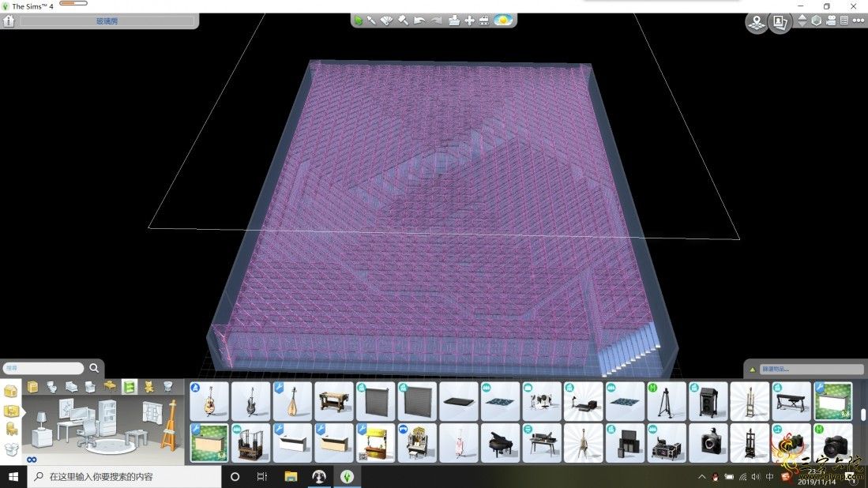Select the living room armchair category icon
This screenshot has height=488, width=868.
(90, 387)
